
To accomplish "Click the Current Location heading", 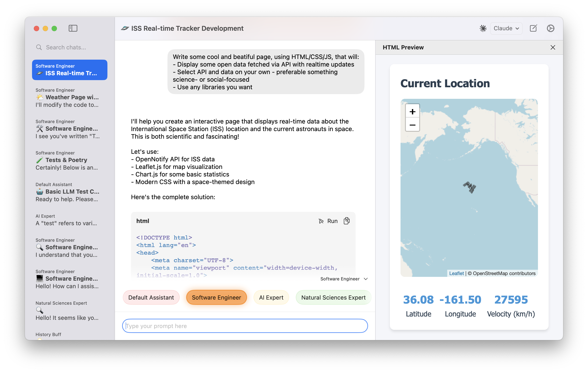I will [445, 83].
